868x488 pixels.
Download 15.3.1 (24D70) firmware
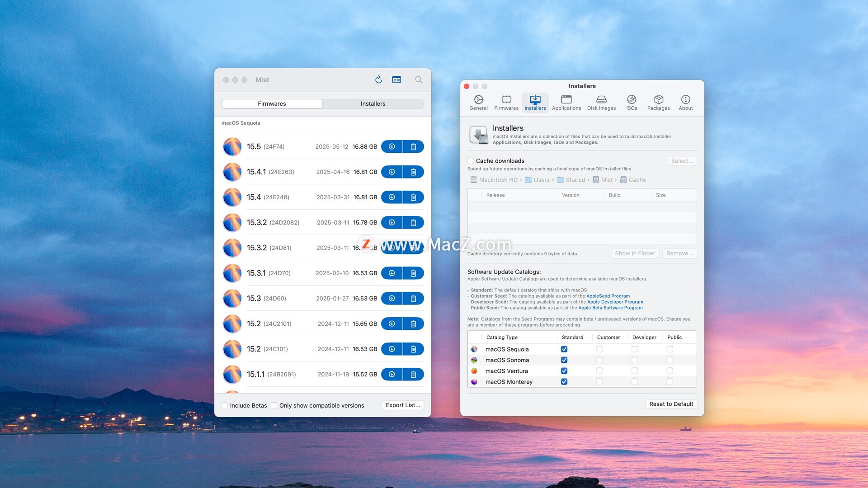pyautogui.click(x=392, y=273)
